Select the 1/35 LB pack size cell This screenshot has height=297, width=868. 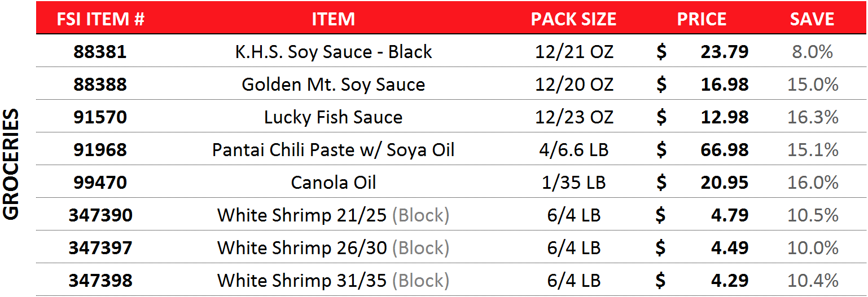pos(573,183)
